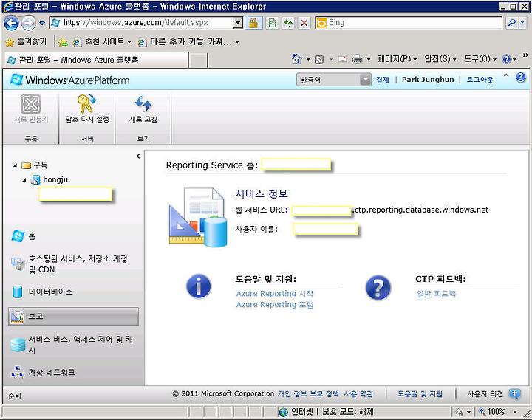Open a new blank tab

[x=198, y=61]
